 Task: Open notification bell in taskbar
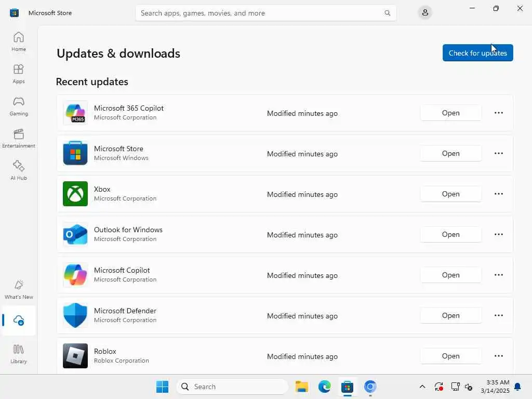point(518,387)
